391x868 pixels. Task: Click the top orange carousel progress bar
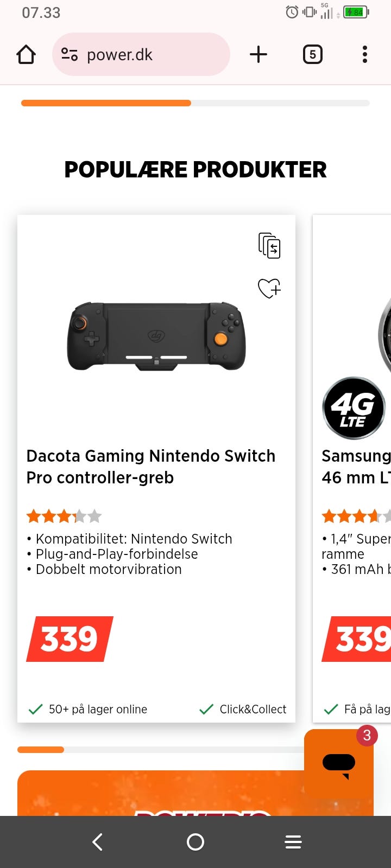[106, 103]
